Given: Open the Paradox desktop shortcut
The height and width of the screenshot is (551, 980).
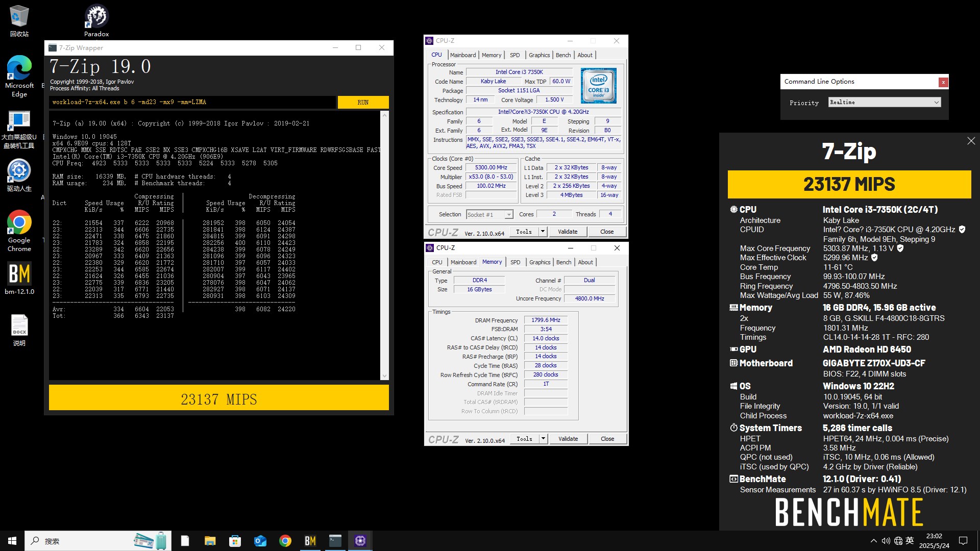Looking at the screenshot, I should click(x=96, y=20).
